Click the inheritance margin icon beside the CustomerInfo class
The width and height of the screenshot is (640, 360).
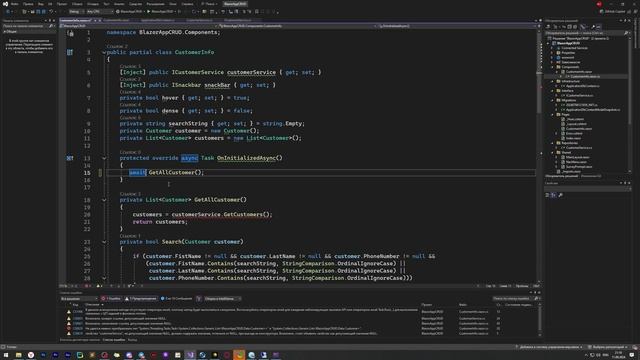point(70,52)
